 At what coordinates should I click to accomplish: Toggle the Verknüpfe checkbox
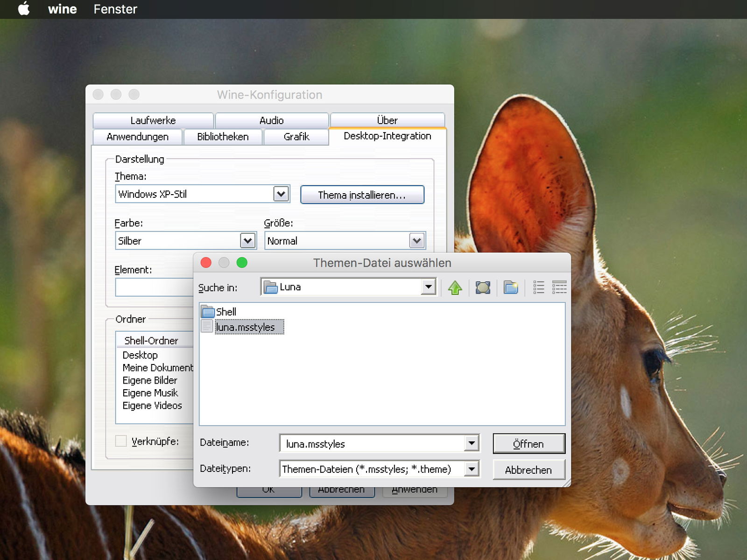coord(121,441)
